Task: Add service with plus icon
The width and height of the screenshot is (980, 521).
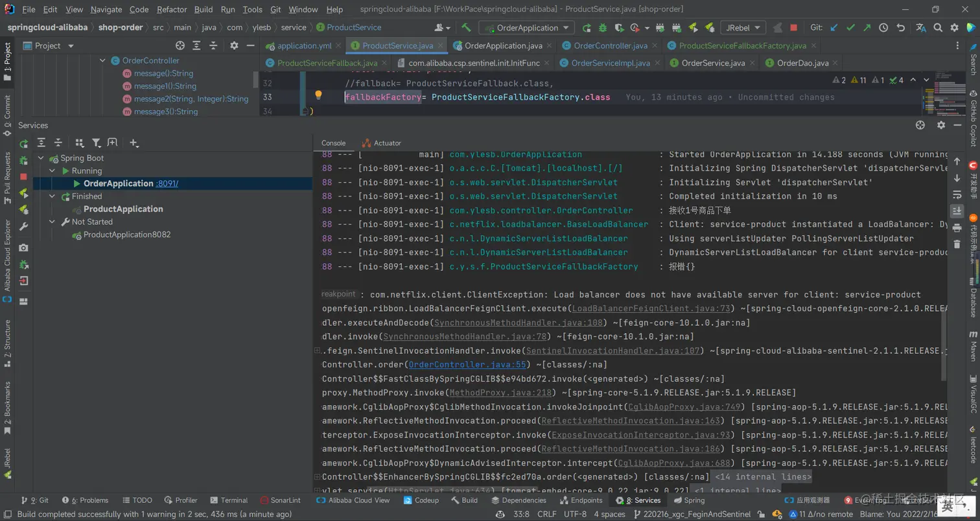Action: (134, 143)
